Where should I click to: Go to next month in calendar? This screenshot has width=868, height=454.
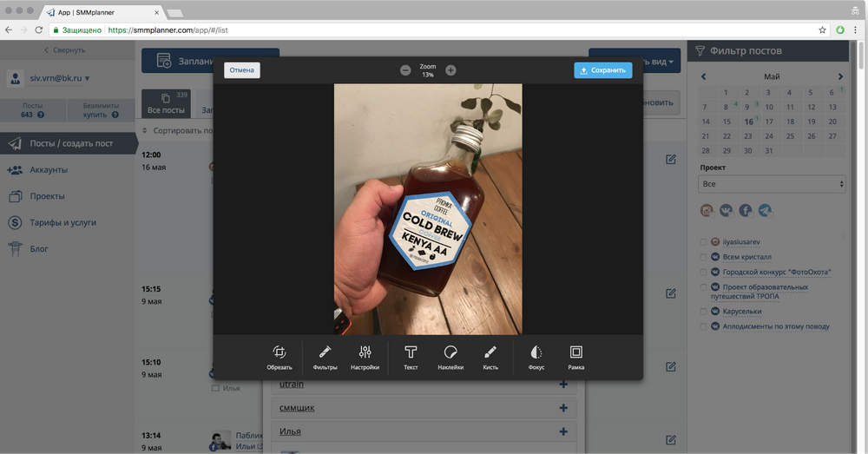pos(840,76)
